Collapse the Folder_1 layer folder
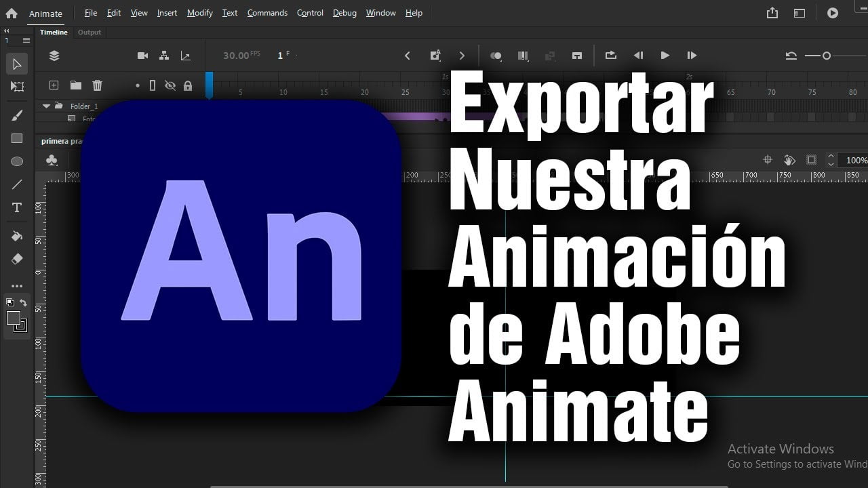Viewport: 868px width, 488px height. click(47, 106)
